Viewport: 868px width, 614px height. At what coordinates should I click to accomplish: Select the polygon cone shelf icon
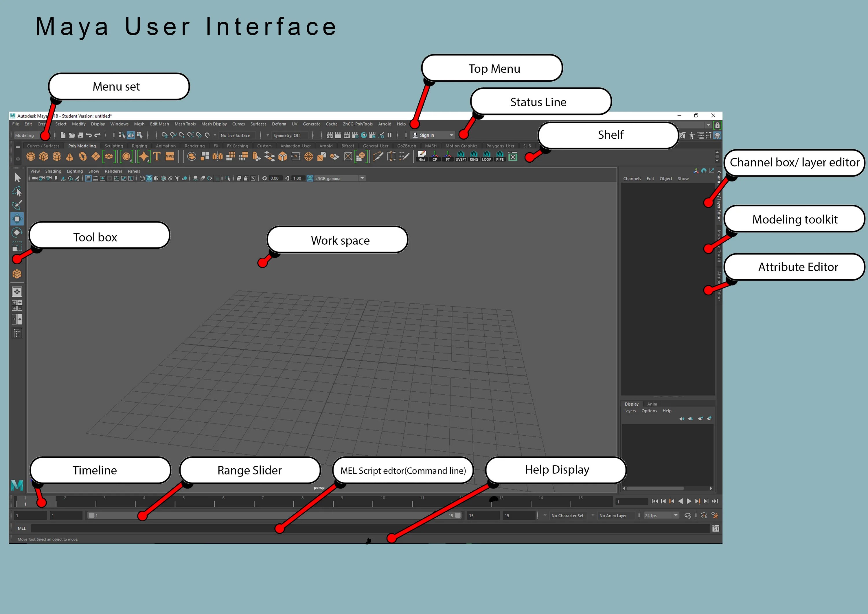tap(69, 156)
